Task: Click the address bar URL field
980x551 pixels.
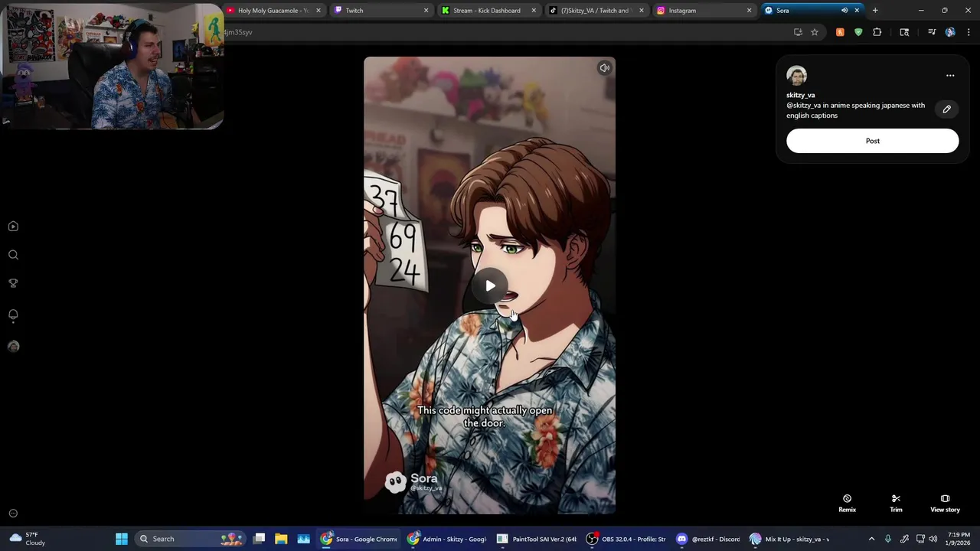Action: [505, 32]
